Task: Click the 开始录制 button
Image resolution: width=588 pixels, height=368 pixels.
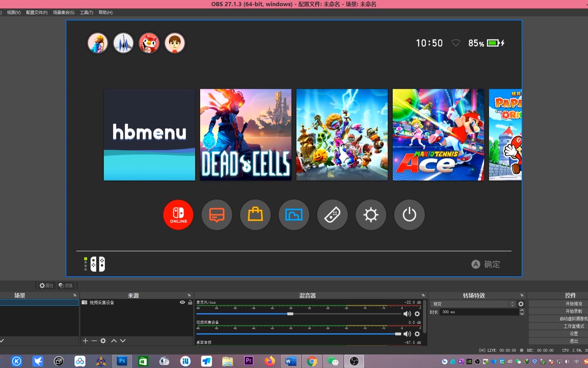Action: (x=558, y=311)
